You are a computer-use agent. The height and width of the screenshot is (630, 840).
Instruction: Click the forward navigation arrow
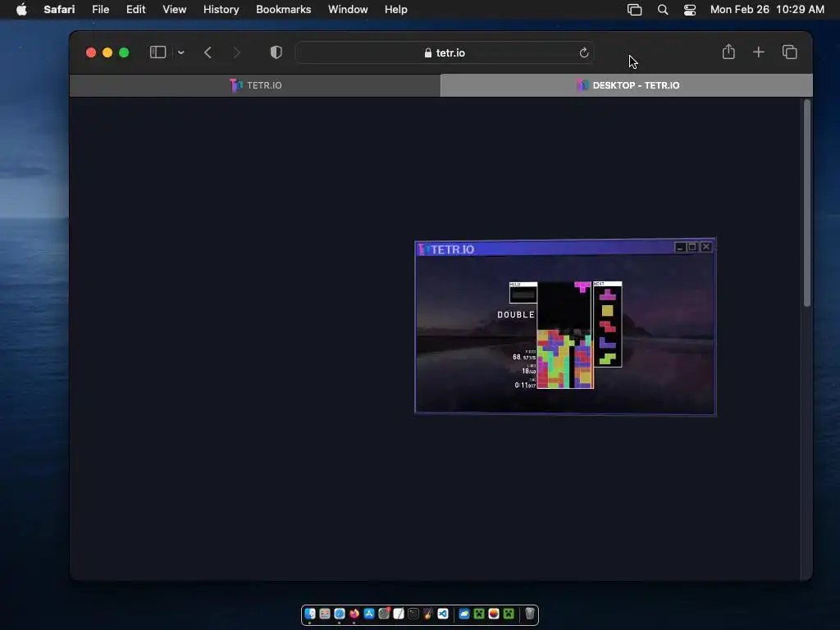pos(237,52)
